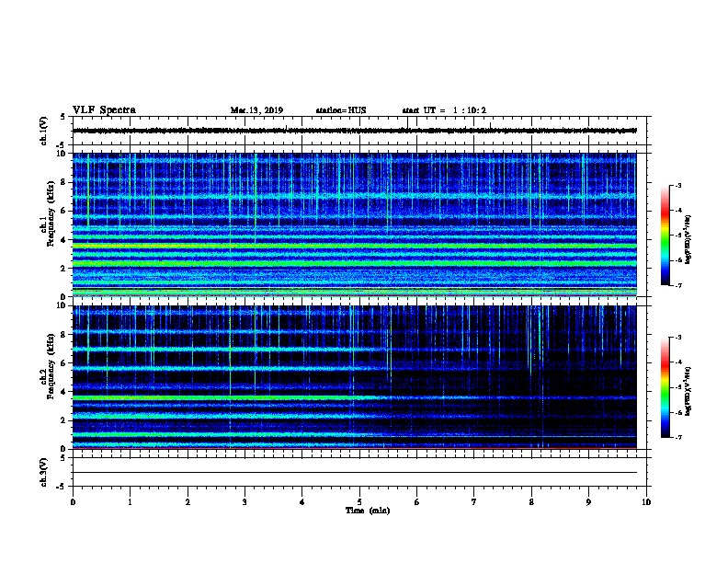Click the time axis tick label "5"
This screenshot has width=728, height=563.
[359, 502]
